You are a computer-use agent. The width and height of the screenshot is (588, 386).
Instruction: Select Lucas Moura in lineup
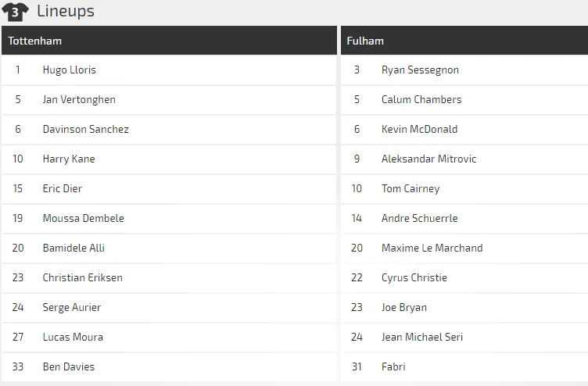click(73, 337)
